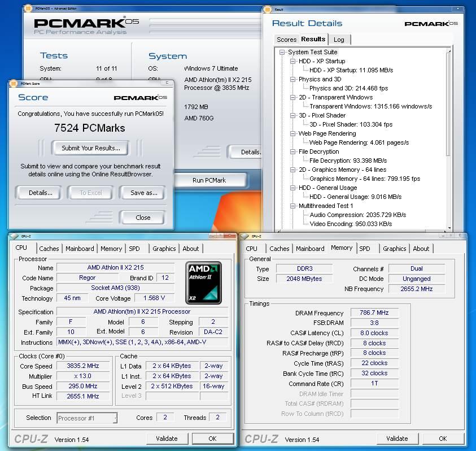Open Caches tab in left CPU-Z window
Screen dimensions: 476x451
click(49, 249)
